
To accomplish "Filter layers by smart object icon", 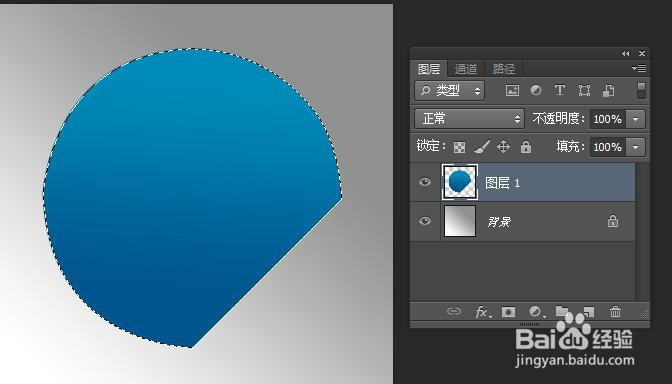I will [x=608, y=90].
